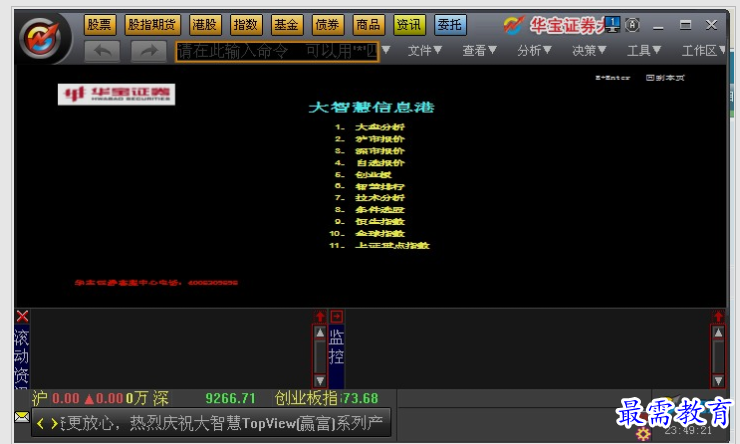
Task: Select menu entry 3 深市报价
Action: 370,151
